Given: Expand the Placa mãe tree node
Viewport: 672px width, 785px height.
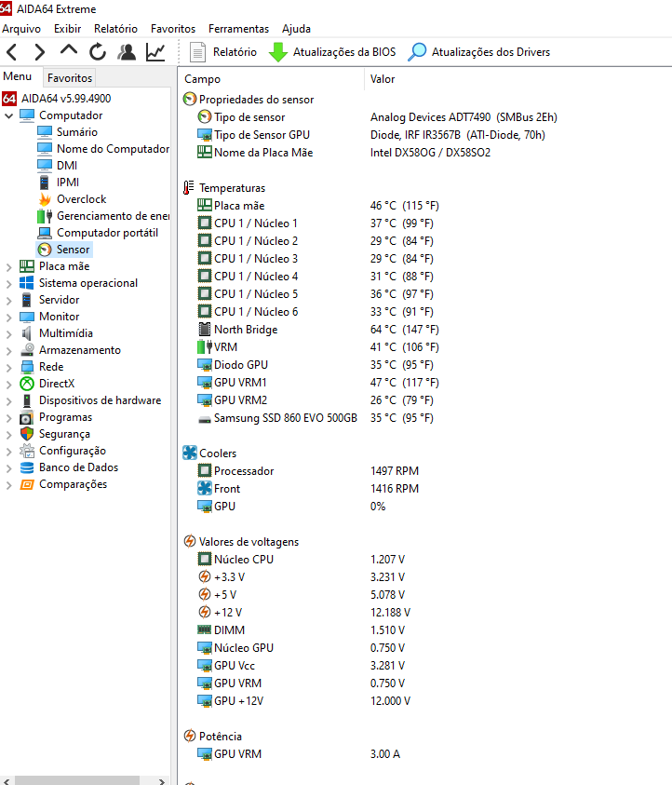Looking at the screenshot, I should [8, 267].
